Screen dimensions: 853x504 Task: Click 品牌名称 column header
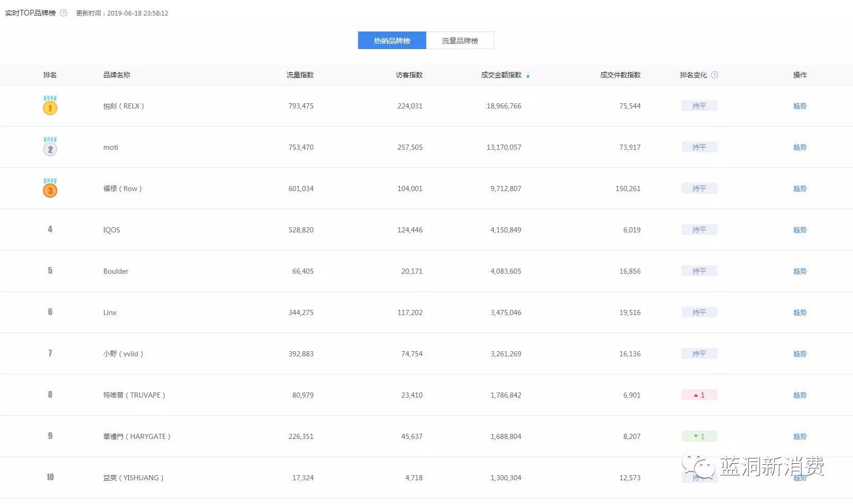[117, 75]
